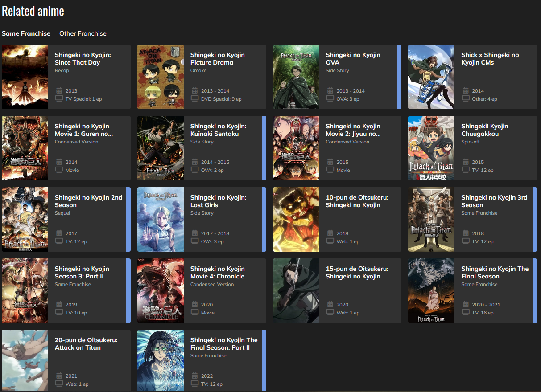541x392 pixels.
Task: Click calendar icon beside 2022
Action: [x=194, y=376]
